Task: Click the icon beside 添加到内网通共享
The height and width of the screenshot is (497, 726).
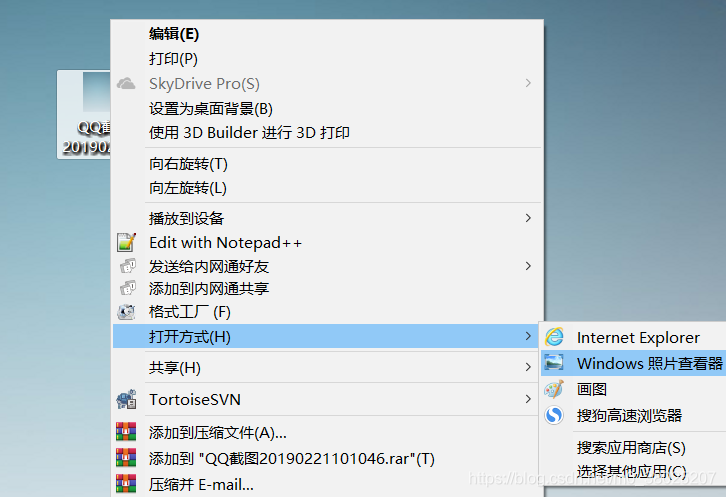Action: (x=127, y=288)
